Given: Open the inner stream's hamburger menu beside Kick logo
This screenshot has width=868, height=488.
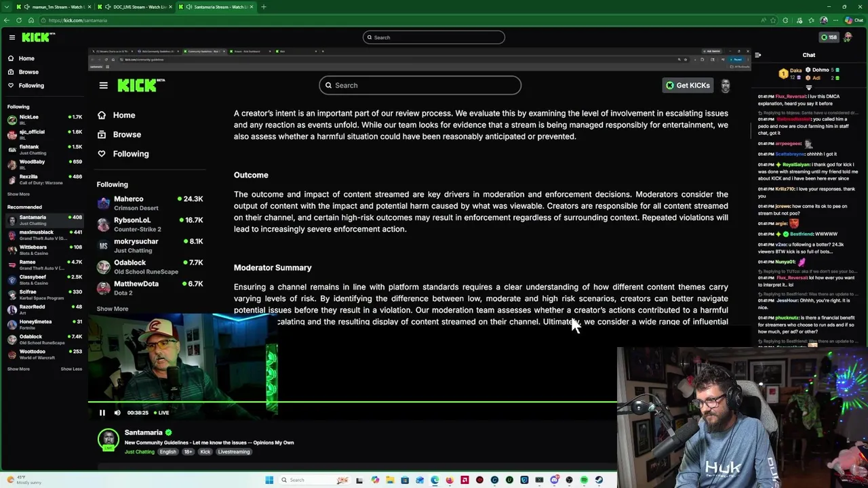Looking at the screenshot, I should coord(103,85).
